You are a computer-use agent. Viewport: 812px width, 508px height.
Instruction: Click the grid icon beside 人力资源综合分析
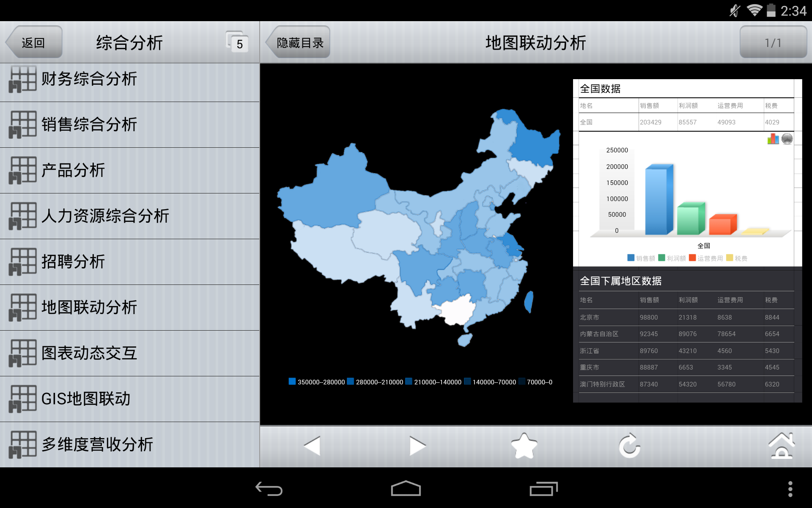(x=22, y=216)
